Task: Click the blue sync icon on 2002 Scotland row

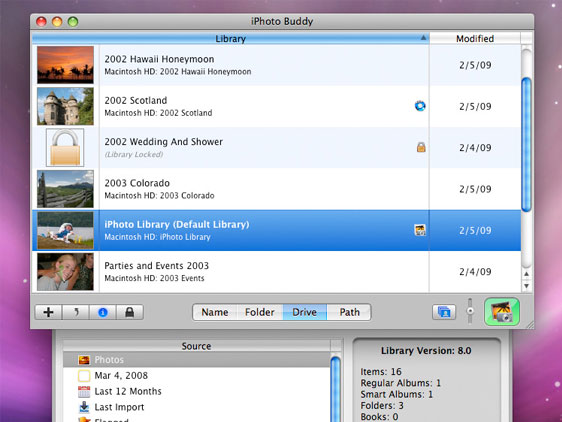Action: pos(420,106)
